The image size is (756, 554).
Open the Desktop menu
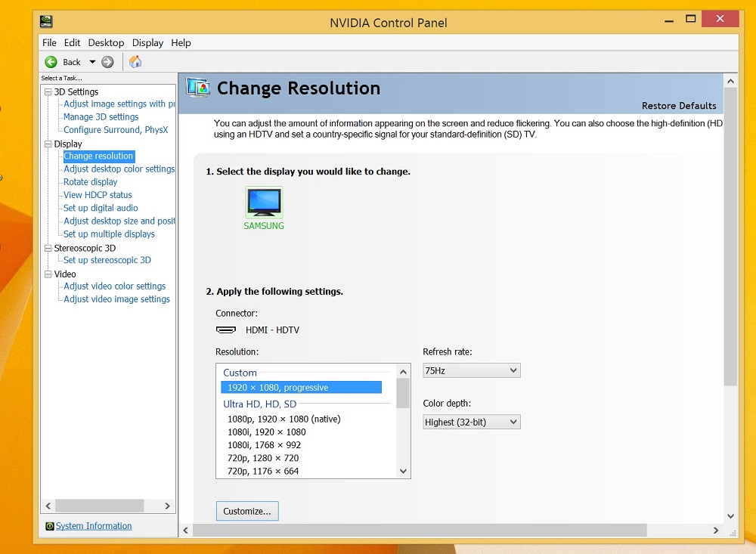pyautogui.click(x=106, y=43)
